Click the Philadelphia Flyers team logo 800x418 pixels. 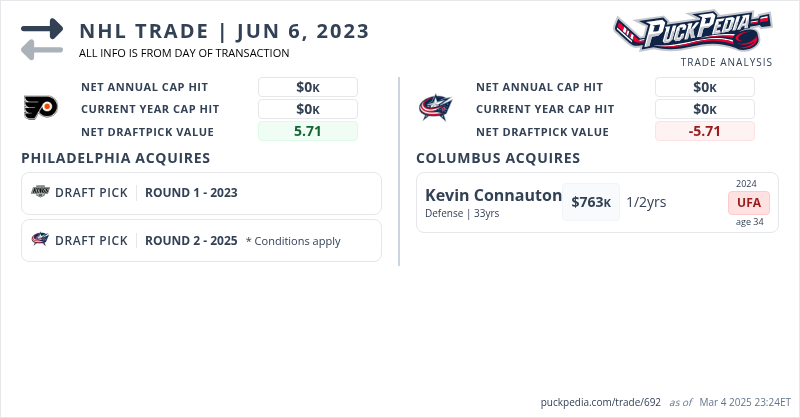tap(41, 107)
